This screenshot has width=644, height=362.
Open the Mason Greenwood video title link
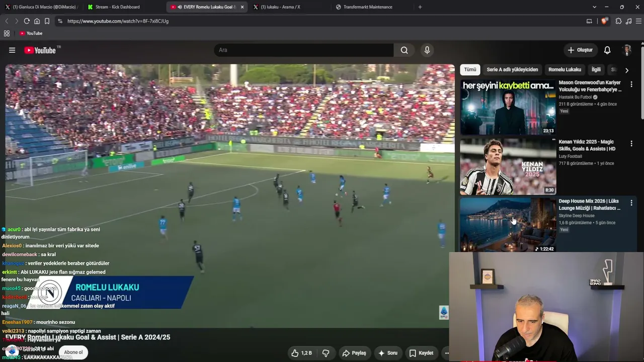point(590,86)
